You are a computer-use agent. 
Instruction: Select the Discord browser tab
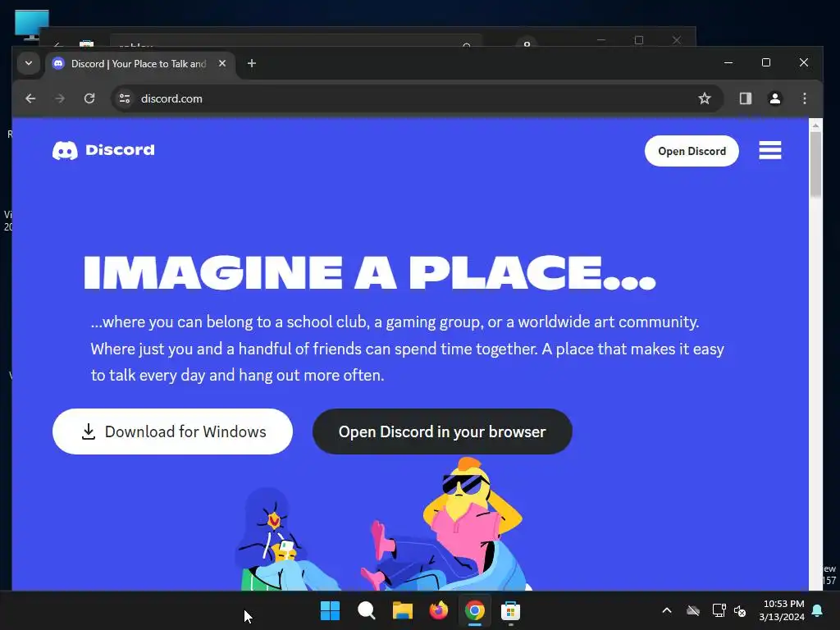[x=139, y=64]
